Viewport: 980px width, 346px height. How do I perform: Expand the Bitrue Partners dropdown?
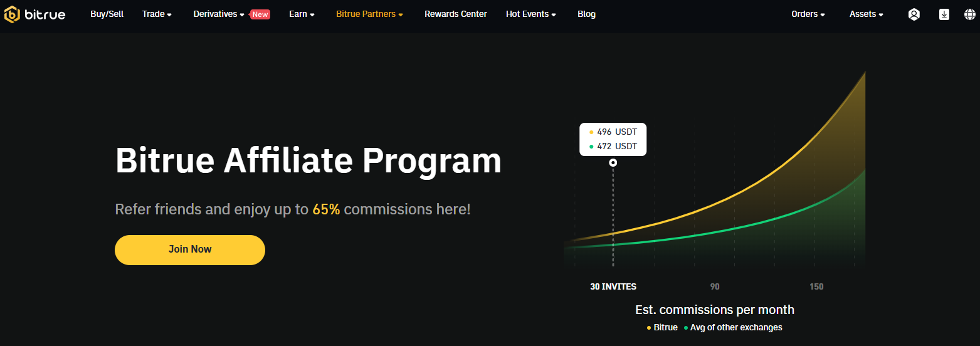coord(369,14)
